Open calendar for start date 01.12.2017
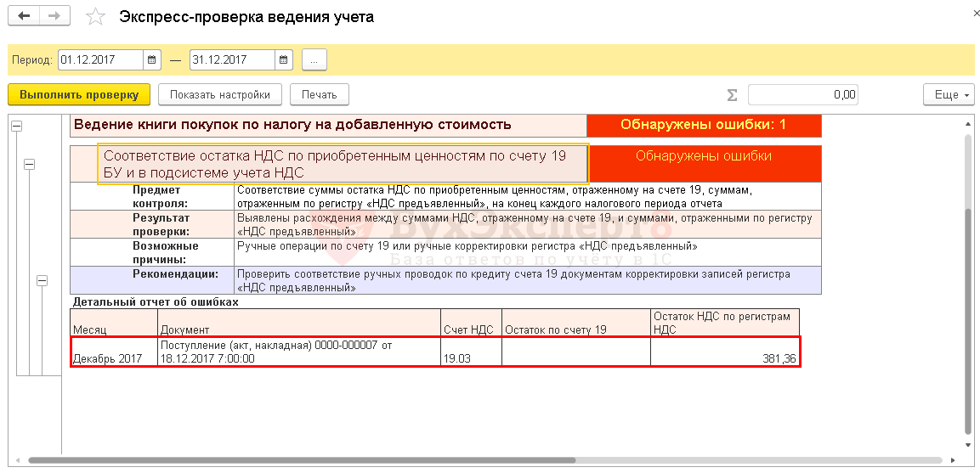 (151, 60)
